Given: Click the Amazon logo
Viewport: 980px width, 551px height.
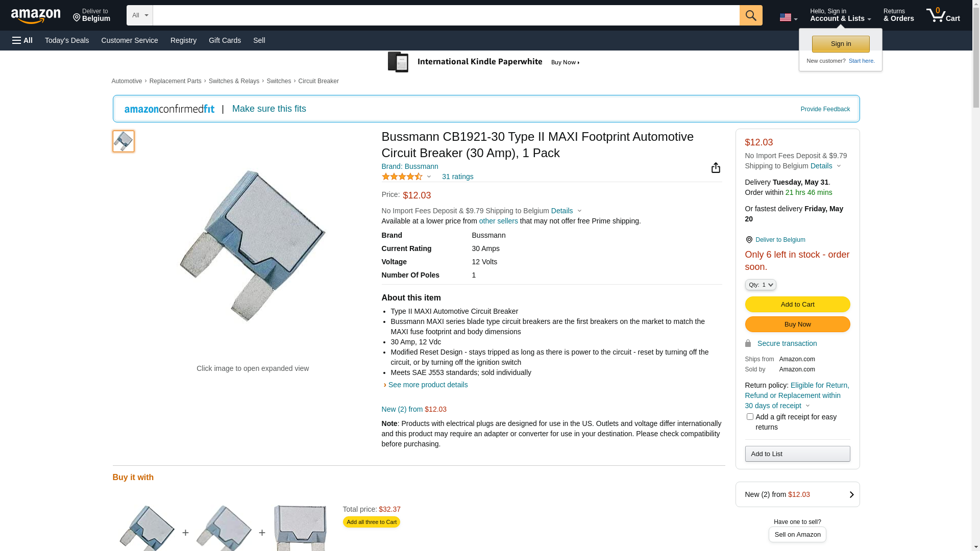Looking at the screenshot, I should [36, 16].
